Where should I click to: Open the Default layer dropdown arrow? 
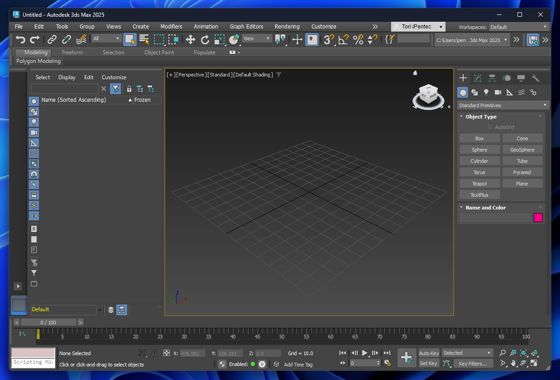tap(100, 310)
